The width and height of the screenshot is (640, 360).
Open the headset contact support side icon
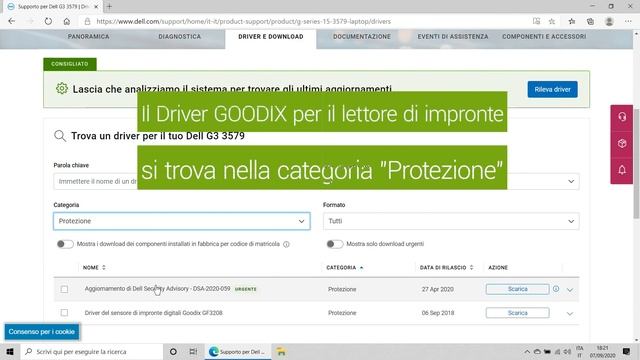point(622,117)
